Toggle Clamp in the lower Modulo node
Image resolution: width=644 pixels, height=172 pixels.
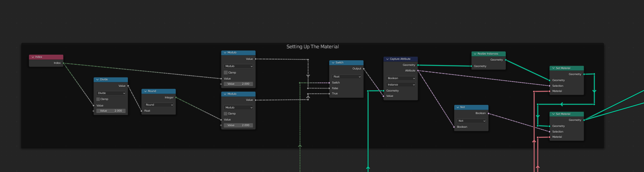click(x=226, y=114)
